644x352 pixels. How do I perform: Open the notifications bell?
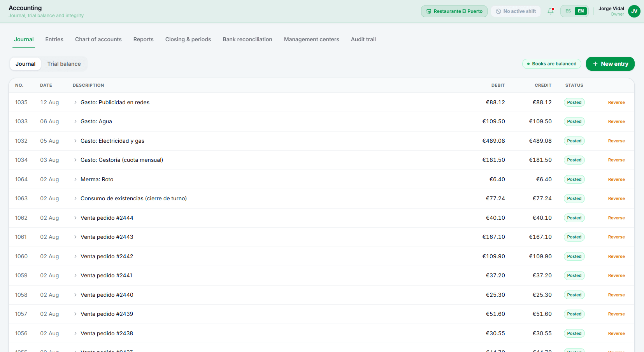[x=551, y=11]
